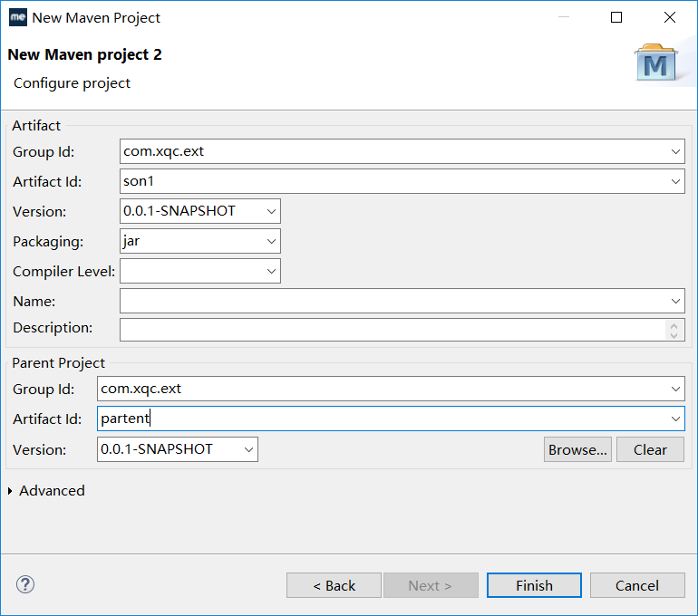Open the Name field dropdown arrow
The height and width of the screenshot is (616, 698).
point(675,301)
